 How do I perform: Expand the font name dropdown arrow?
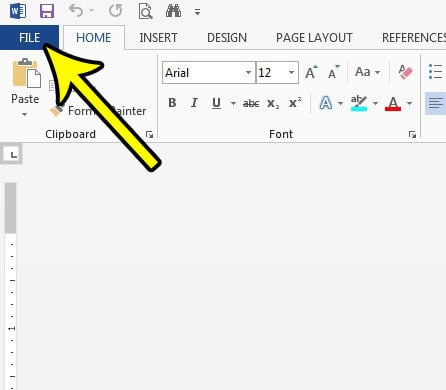click(249, 72)
